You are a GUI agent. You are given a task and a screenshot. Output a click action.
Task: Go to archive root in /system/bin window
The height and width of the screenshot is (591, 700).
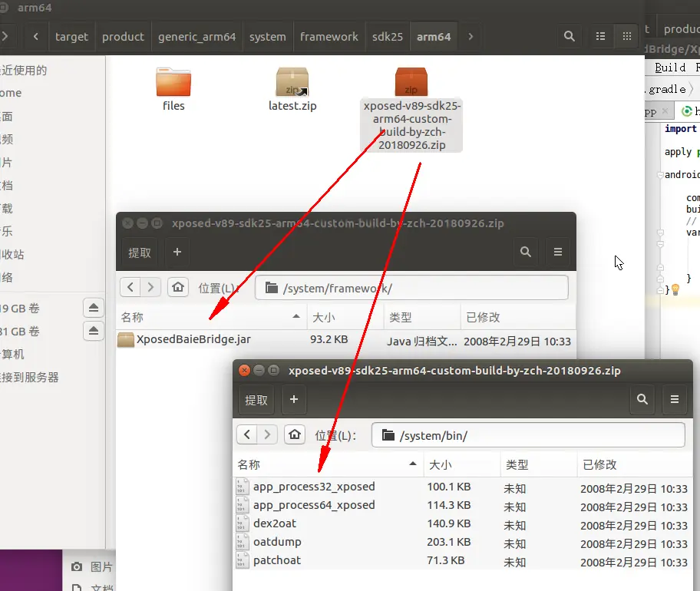click(295, 434)
